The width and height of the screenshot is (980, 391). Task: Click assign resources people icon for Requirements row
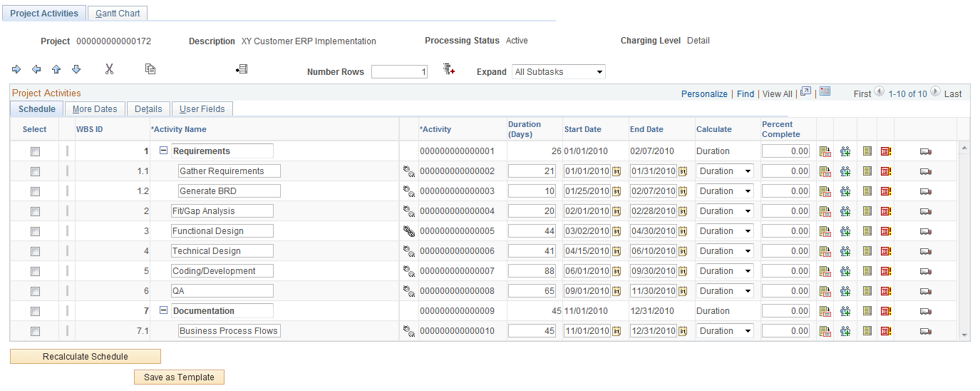[x=845, y=151]
